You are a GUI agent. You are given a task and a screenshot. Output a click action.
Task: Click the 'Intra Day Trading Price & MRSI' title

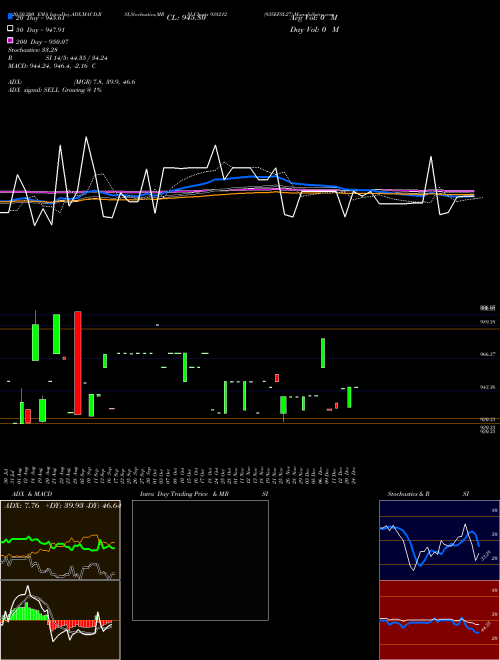coord(204,494)
